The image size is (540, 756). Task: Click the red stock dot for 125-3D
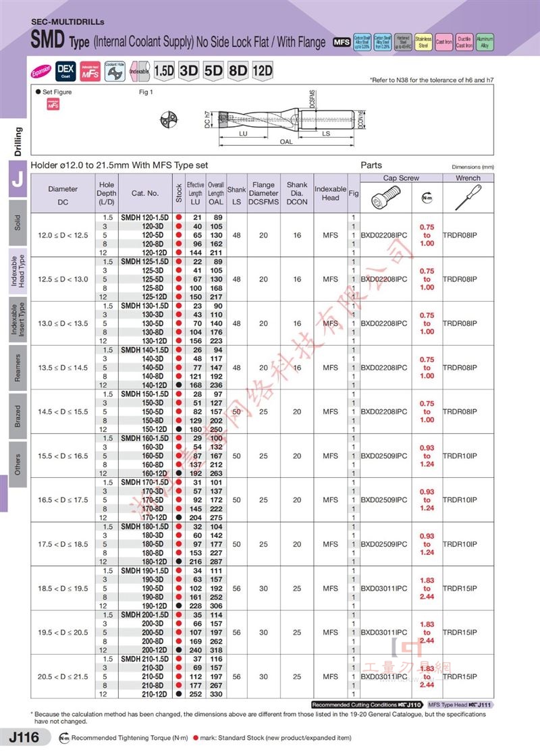pyautogui.click(x=179, y=271)
